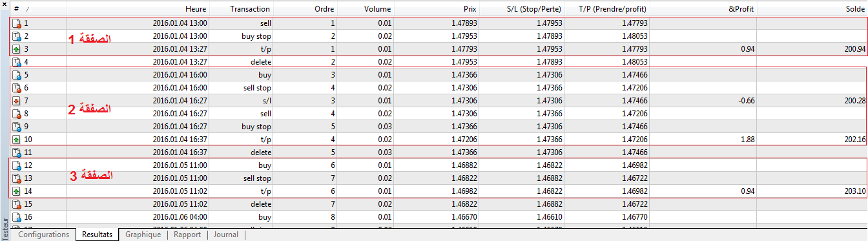Click the delete icon in row 15

17,204
